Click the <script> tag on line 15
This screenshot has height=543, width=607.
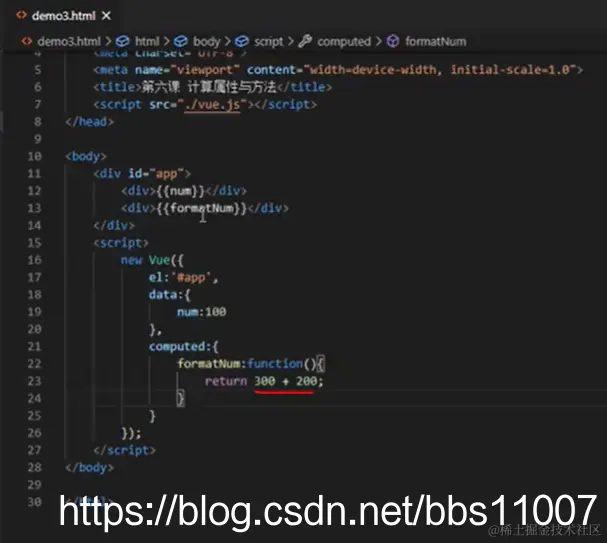point(121,243)
